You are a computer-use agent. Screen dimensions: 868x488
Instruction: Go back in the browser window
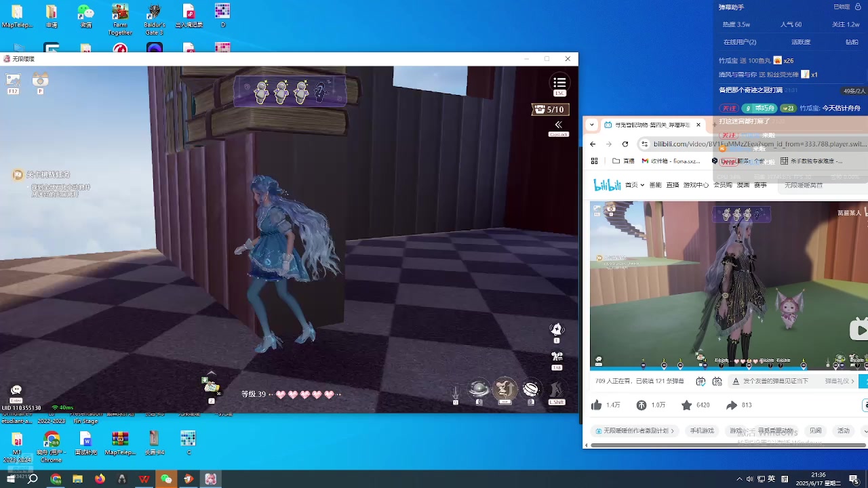click(x=593, y=144)
